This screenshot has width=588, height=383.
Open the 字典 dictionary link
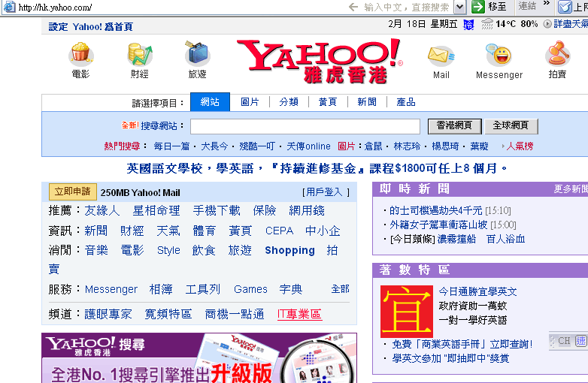(x=291, y=289)
